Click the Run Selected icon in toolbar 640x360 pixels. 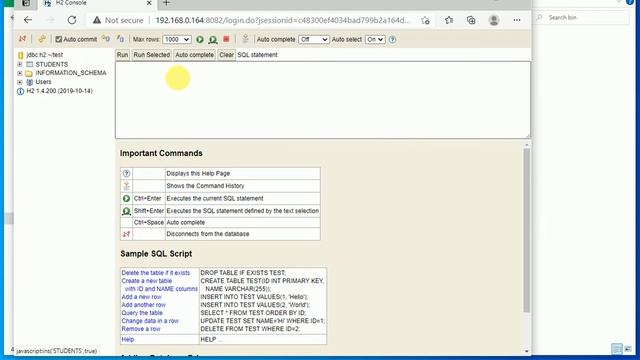[213, 39]
